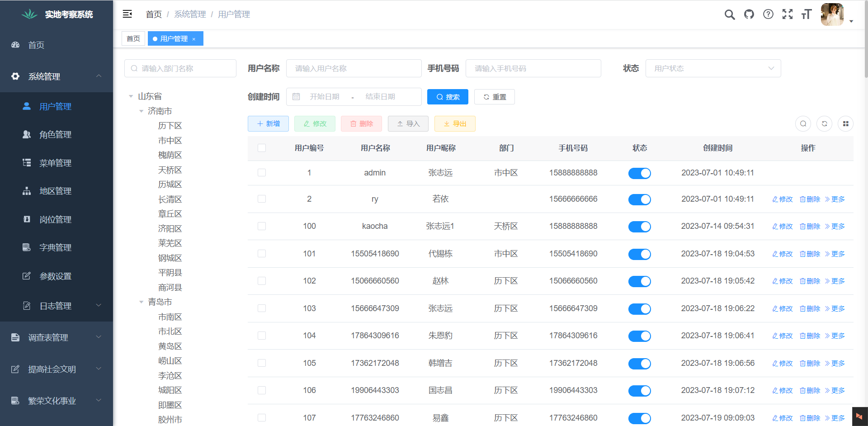868x426 pixels.
Task: Click the 地区管理 tree icon
Action: coord(27,191)
